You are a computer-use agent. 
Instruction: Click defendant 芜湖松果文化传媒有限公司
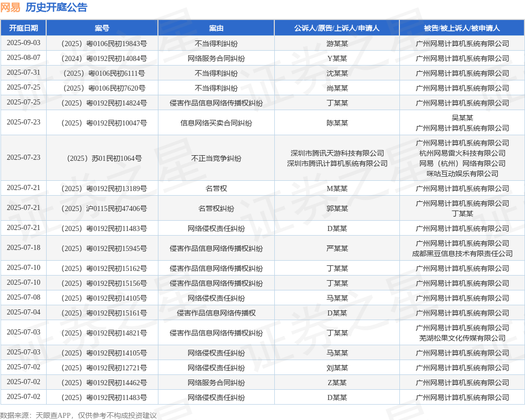(462, 338)
